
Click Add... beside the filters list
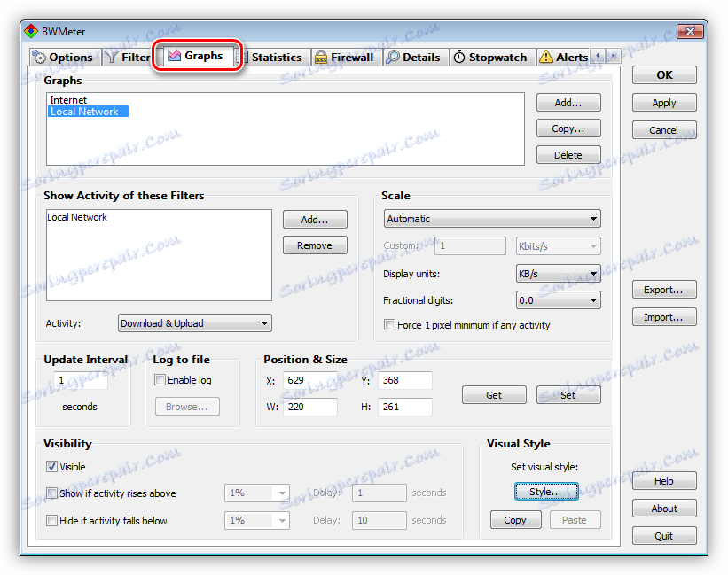click(315, 220)
